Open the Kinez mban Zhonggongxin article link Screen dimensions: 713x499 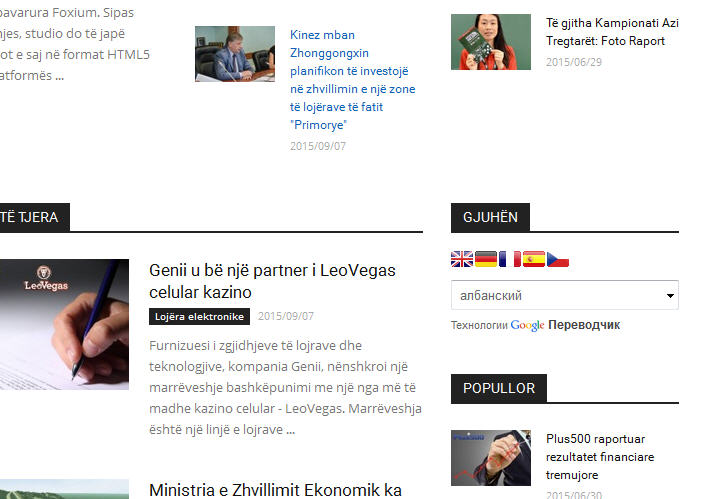(352, 80)
